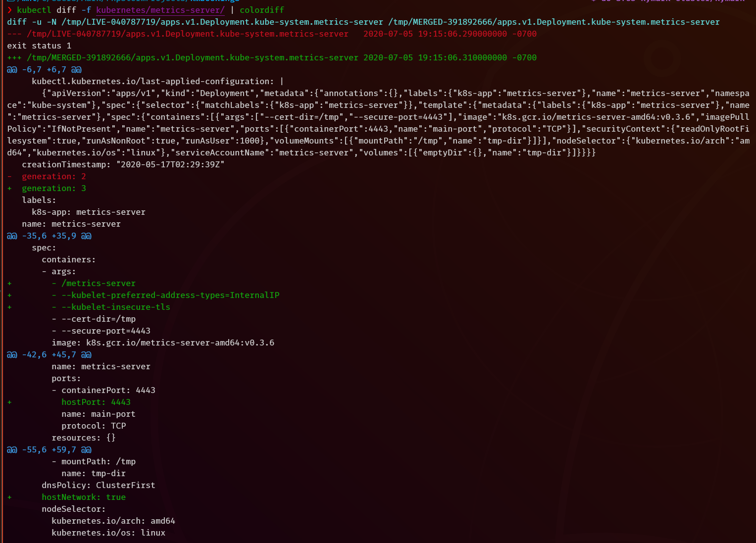The height and width of the screenshot is (543, 756).
Task: Click the @@ -55,6 +59,7 @@ hunk header
Action: pos(49,449)
